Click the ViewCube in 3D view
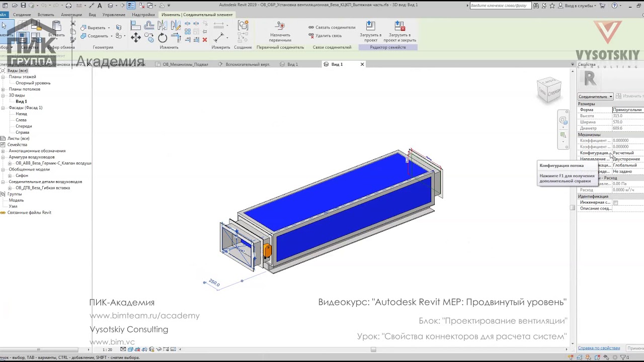Image resolution: width=644 pixels, height=362 pixels. (x=549, y=89)
